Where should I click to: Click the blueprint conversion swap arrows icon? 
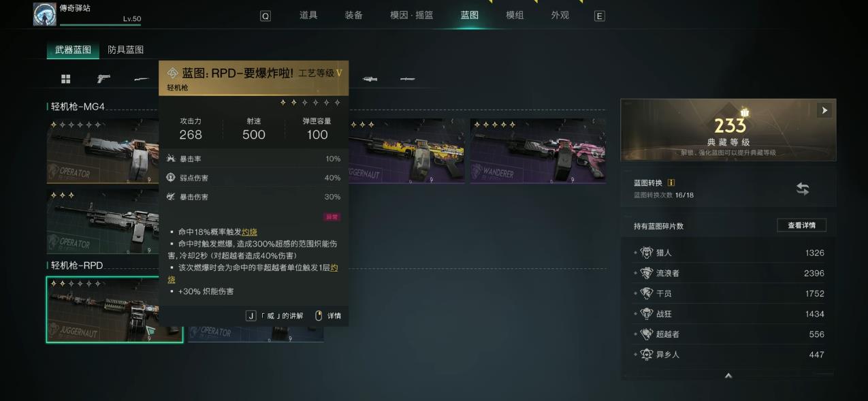(803, 189)
